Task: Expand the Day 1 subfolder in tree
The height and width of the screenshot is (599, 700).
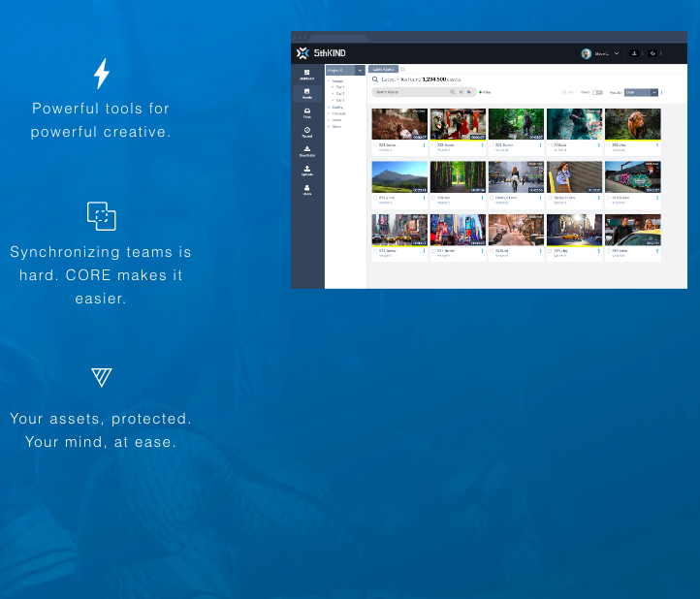Action: click(334, 87)
